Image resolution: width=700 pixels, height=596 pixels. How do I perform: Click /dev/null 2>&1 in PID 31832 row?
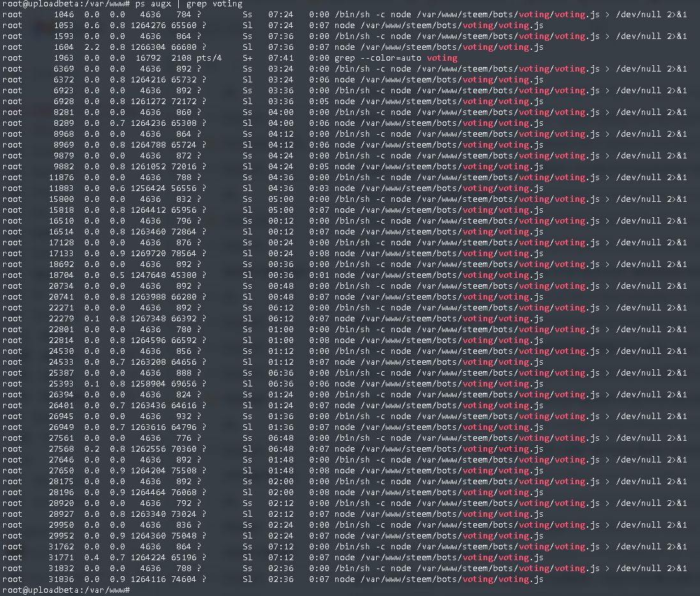point(651,569)
